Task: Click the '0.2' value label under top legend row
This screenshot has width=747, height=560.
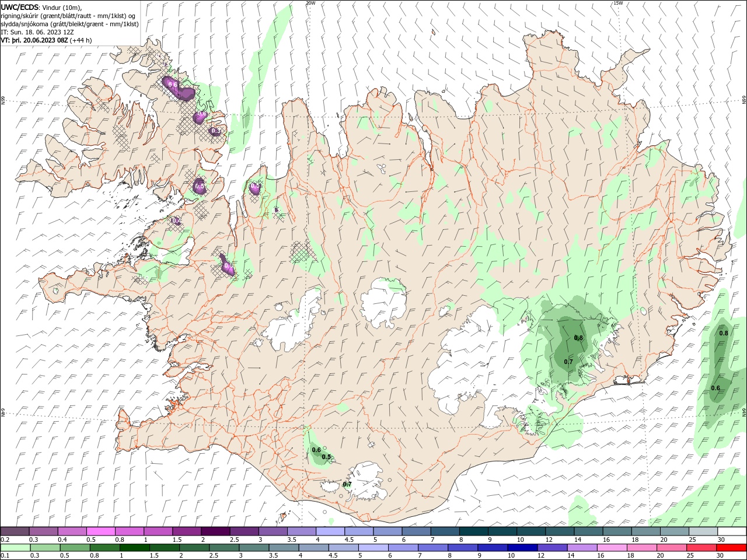Action: click(5, 540)
